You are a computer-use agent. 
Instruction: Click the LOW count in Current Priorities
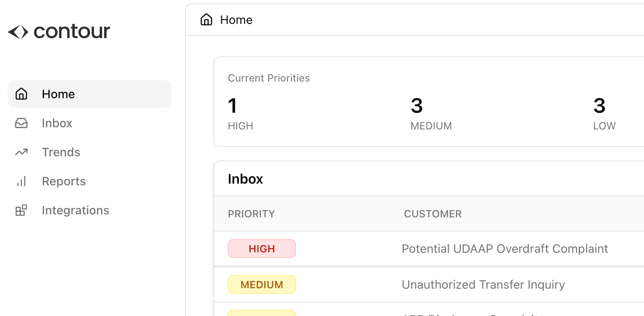600,106
